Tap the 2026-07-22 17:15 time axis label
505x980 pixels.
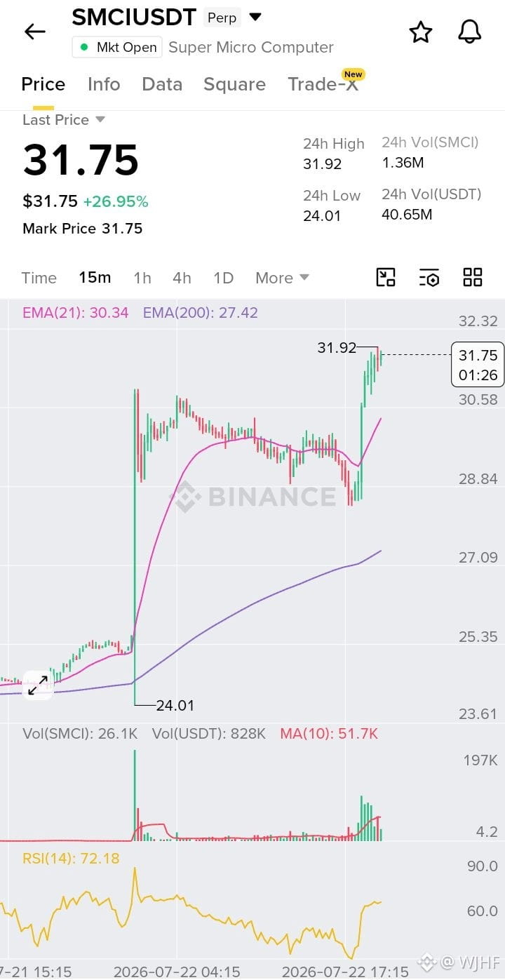pos(345,972)
